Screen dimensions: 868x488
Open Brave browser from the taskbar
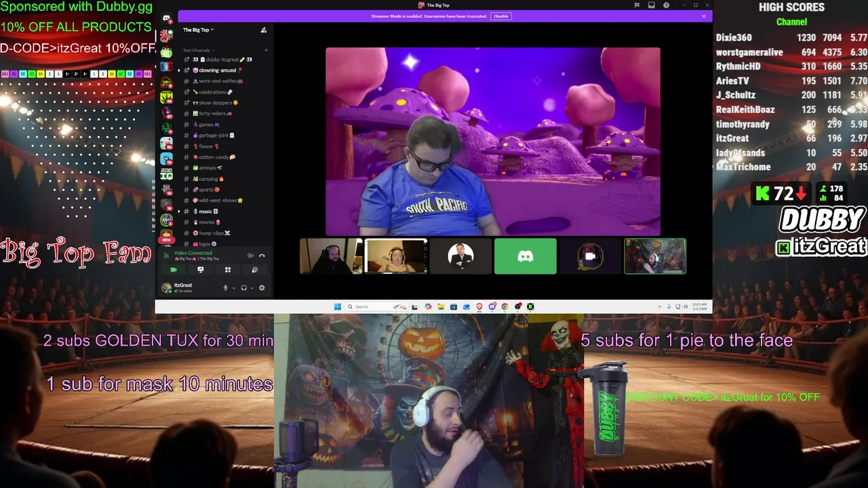tap(479, 306)
